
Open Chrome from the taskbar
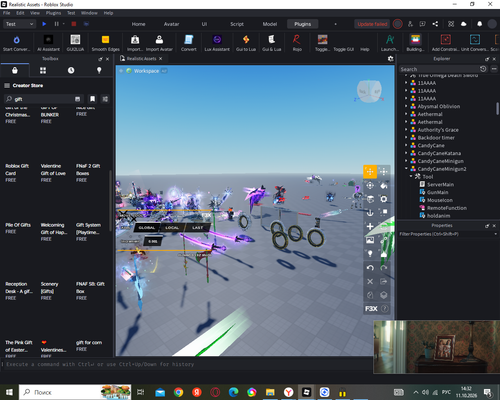click(178, 392)
